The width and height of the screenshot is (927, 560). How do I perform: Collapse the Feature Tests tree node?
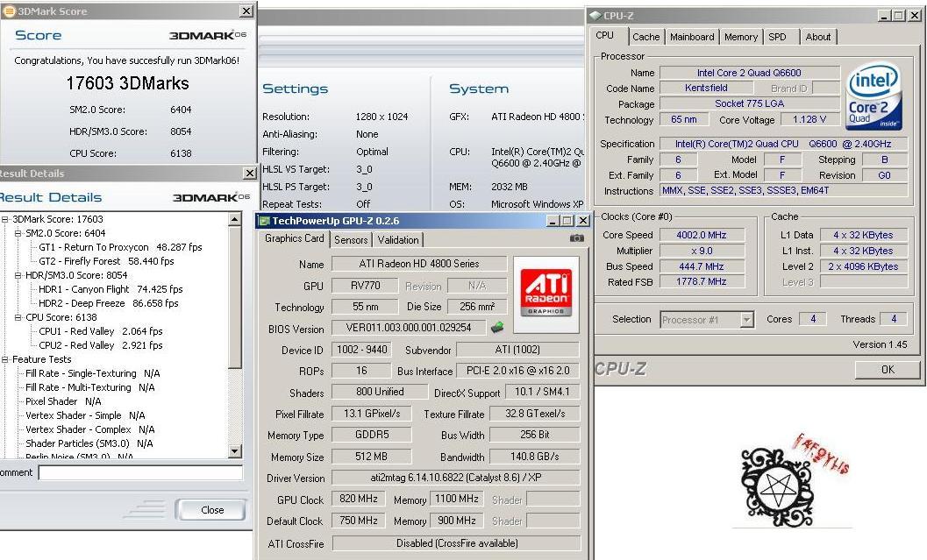[5, 359]
